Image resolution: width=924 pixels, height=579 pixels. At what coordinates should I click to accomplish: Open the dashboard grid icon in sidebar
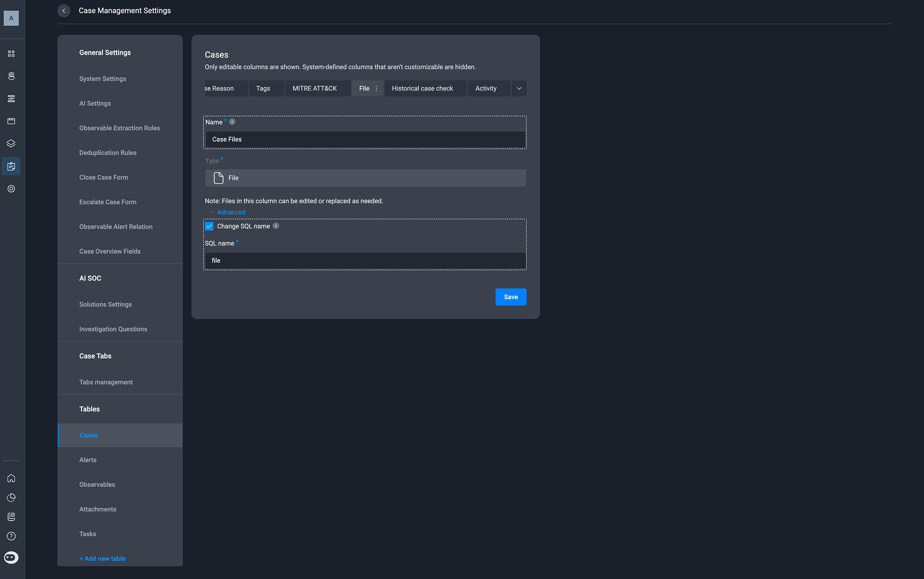[11, 54]
